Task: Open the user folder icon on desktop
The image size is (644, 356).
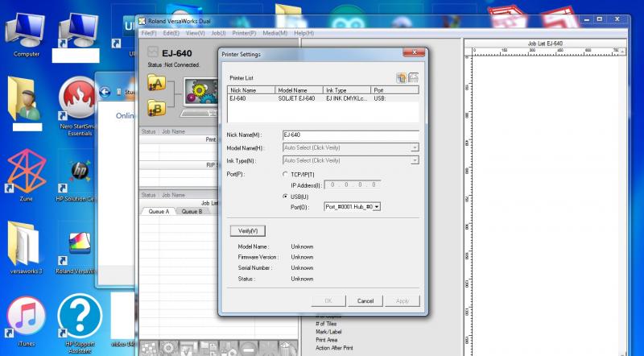Action: (25, 100)
